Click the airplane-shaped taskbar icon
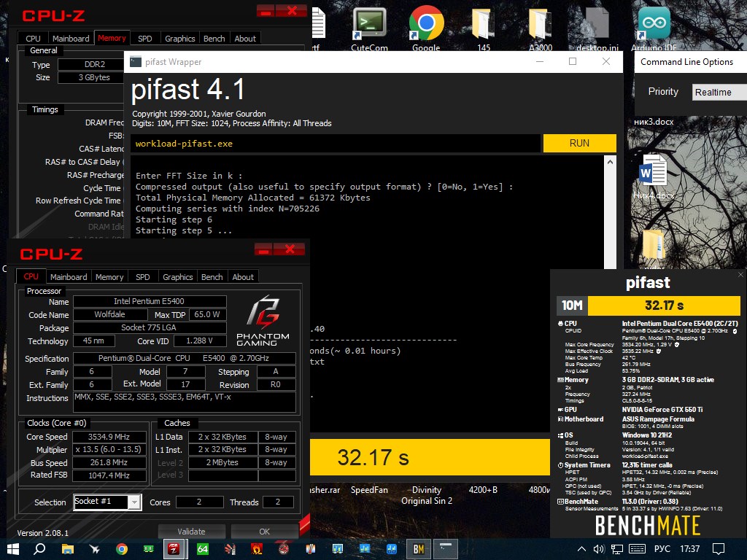Image resolution: width=747 pixels, height=560 pixels. 94,549
